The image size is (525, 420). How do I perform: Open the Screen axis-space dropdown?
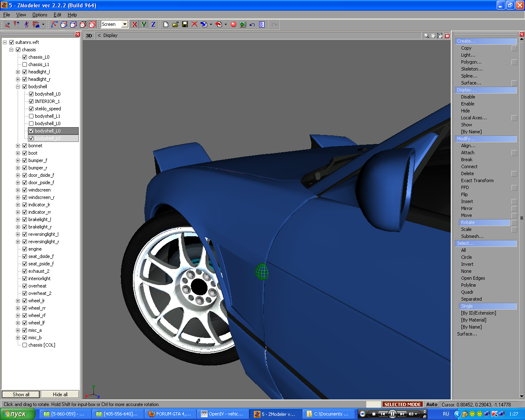click(125, 25)
